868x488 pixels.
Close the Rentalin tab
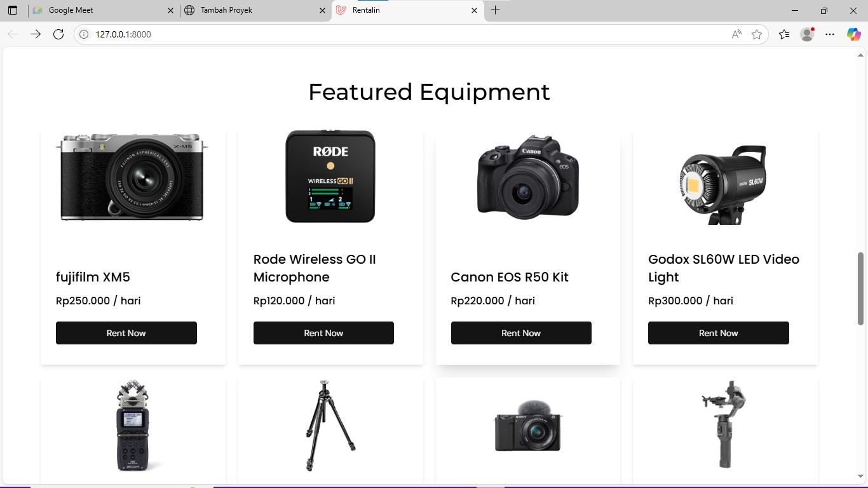click(x=474, y=10)
